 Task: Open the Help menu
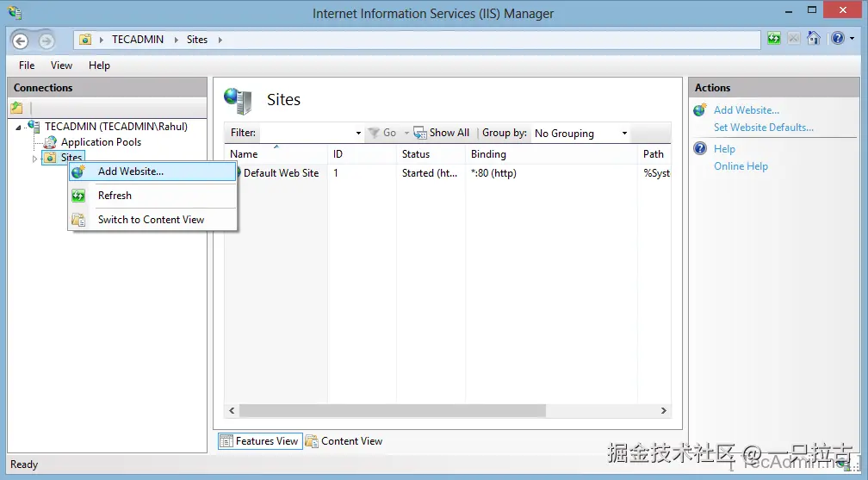[x=99, y=65]
